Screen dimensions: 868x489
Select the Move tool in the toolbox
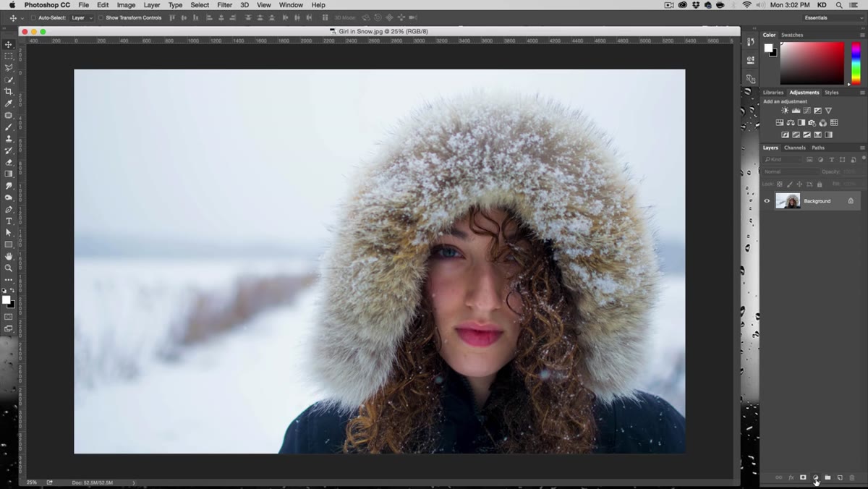point(9,44)
